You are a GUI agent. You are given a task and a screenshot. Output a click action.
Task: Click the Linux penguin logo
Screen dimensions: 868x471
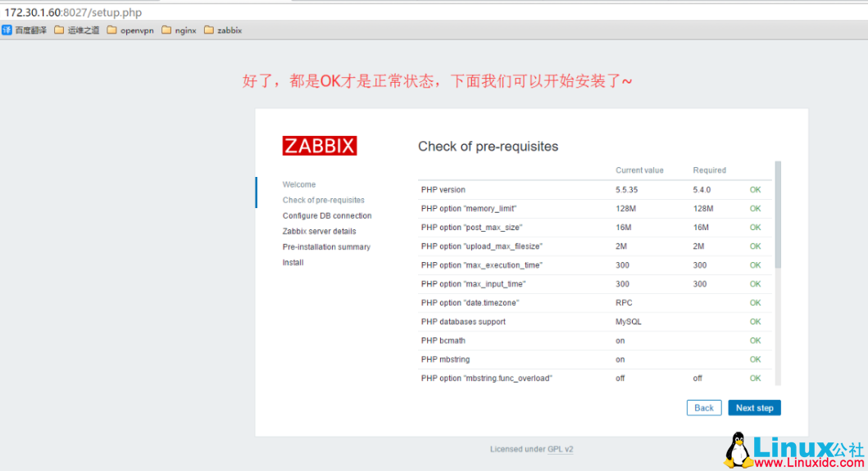pos(738,450)
